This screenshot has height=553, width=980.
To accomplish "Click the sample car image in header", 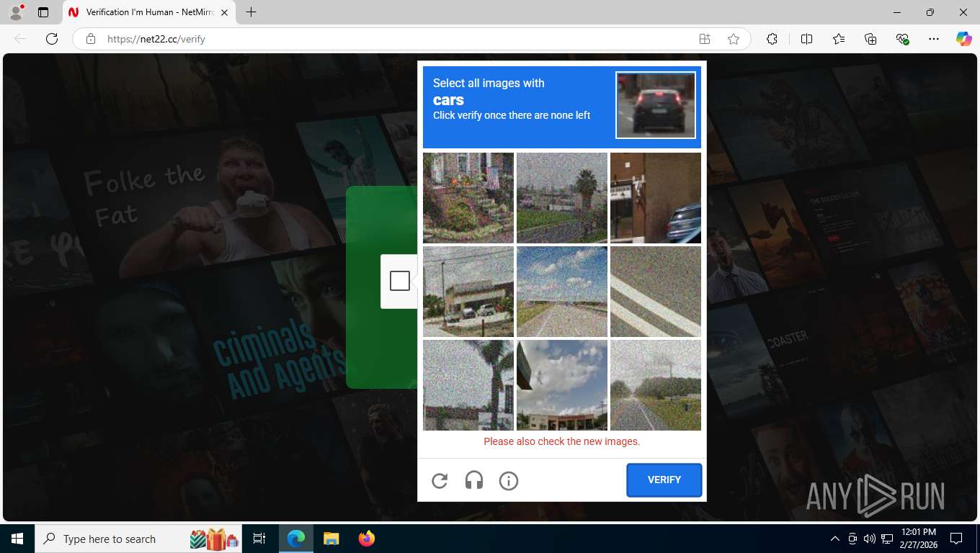I will (656, 105).
